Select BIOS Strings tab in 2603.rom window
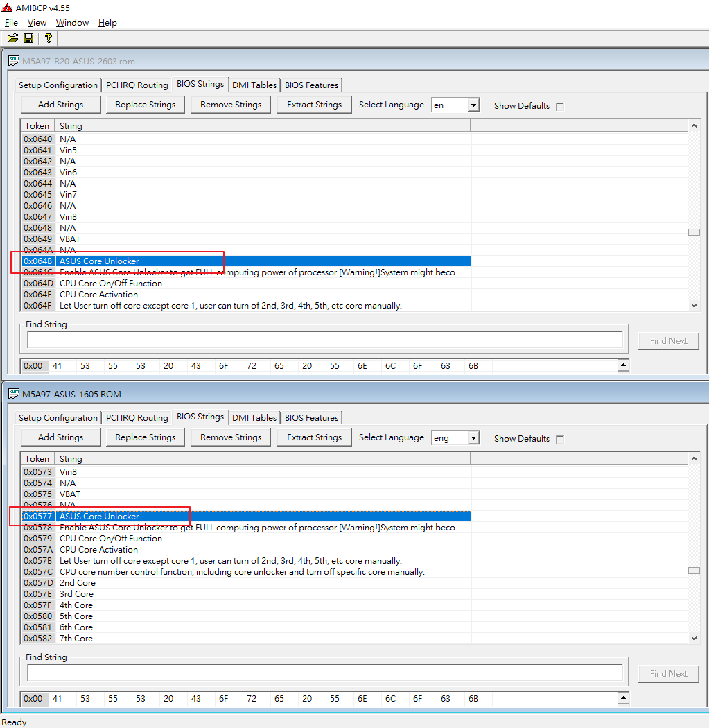This screenshot has width=709, height=728. 200,84
